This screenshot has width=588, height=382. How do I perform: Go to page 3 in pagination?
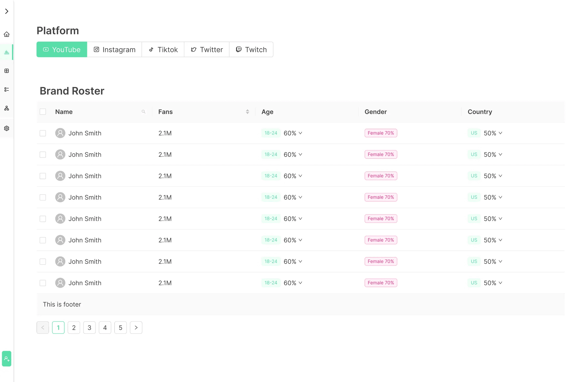coord(89,328)
